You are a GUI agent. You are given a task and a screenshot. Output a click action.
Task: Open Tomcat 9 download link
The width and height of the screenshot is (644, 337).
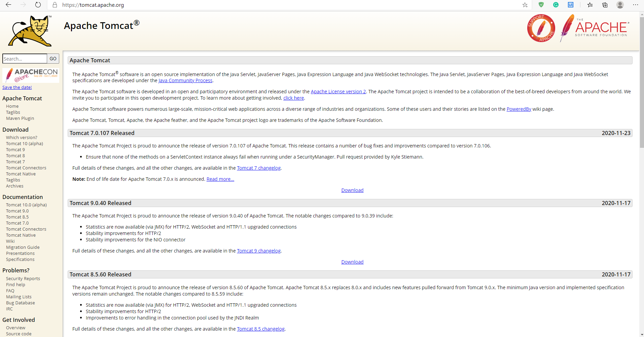[x=15, y=149]
